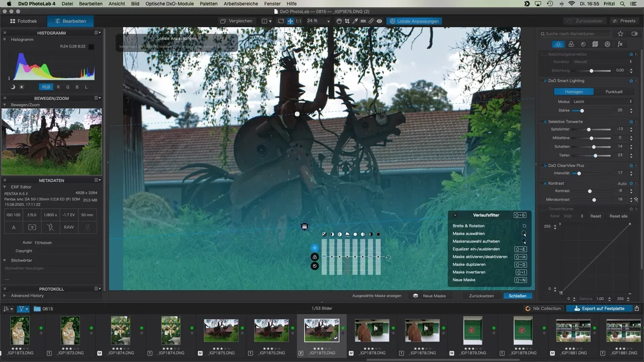Open the Detail corrections palette group
This screenshot has height=362, width=644.
(583, 44)
